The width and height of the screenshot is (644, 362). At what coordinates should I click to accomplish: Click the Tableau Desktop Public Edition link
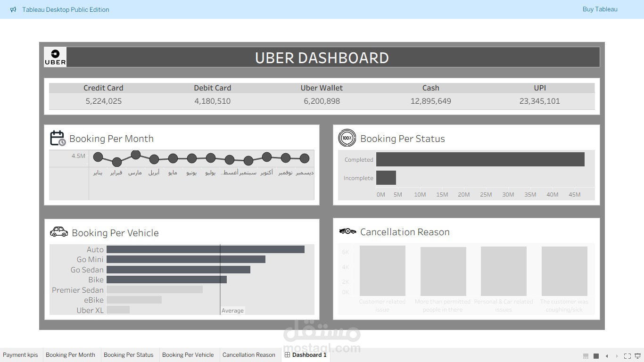click(x=66, y=9)
